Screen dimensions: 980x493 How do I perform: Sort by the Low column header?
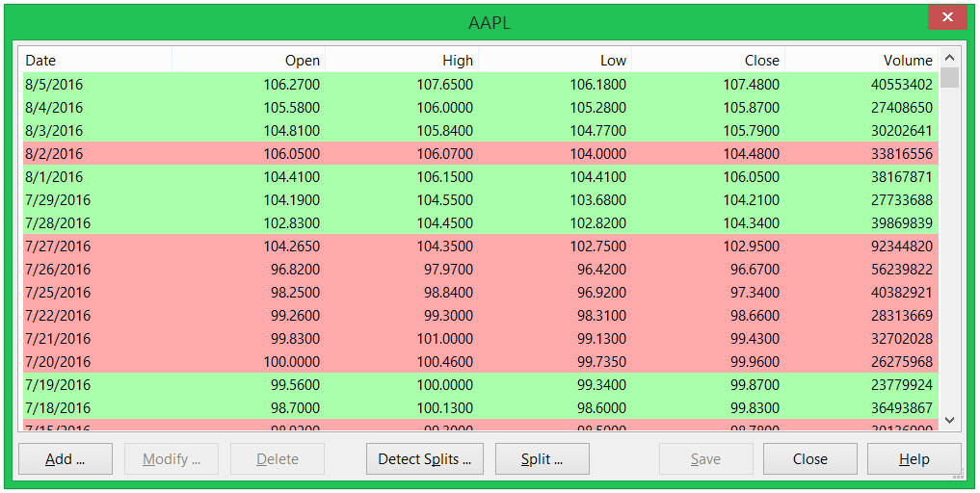pyautogui.click(x=555, y=60)
